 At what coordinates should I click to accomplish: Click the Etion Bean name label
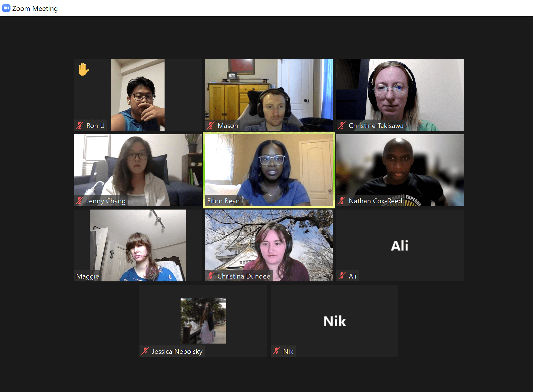[224, 201]
